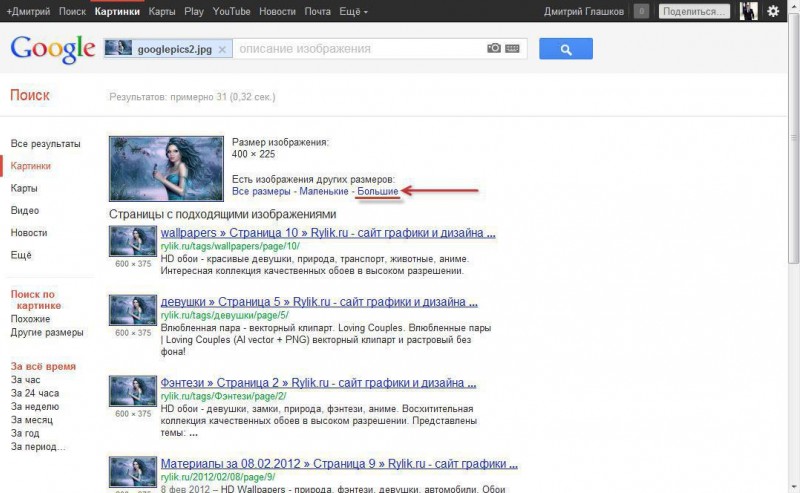Click the camera search-by-image icon

pos(493,48)
